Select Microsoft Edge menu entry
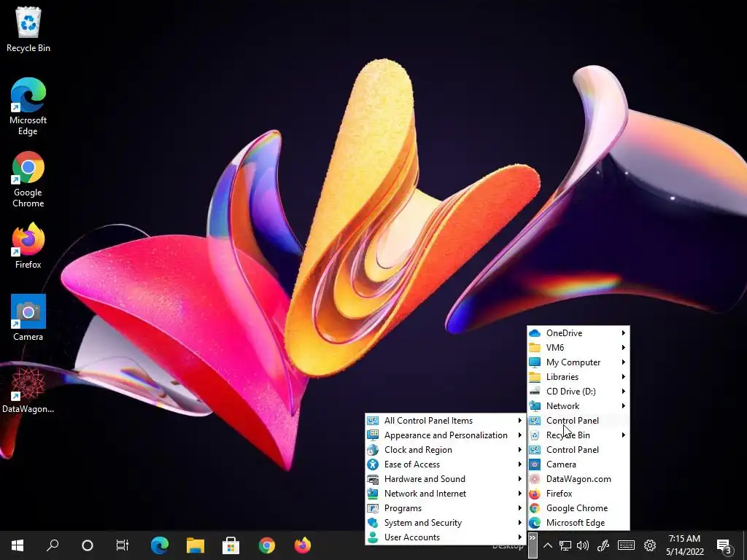Viewport: 747px width, 560px height. coord(578,523)
